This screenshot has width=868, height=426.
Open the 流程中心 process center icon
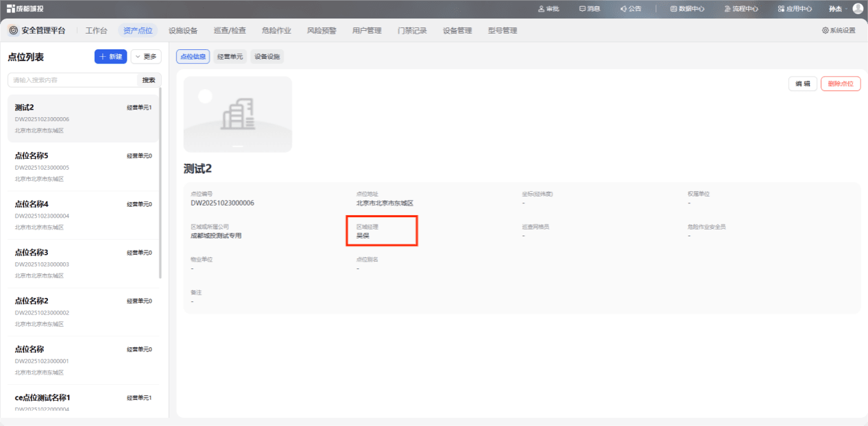click(727, 9)
